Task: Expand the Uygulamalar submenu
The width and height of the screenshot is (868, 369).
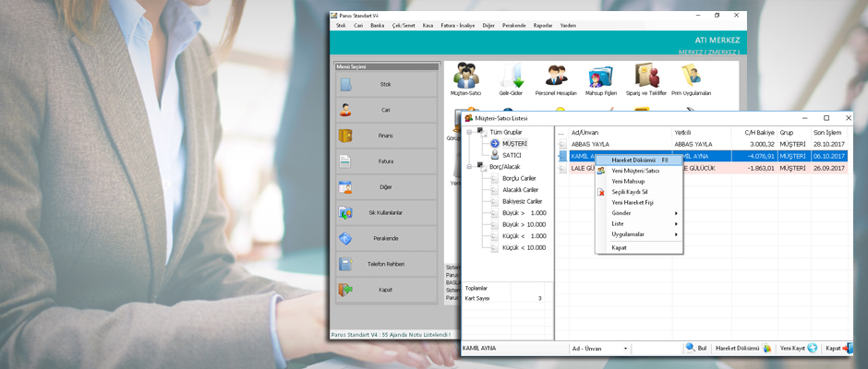Action: (x=639, y=234)
